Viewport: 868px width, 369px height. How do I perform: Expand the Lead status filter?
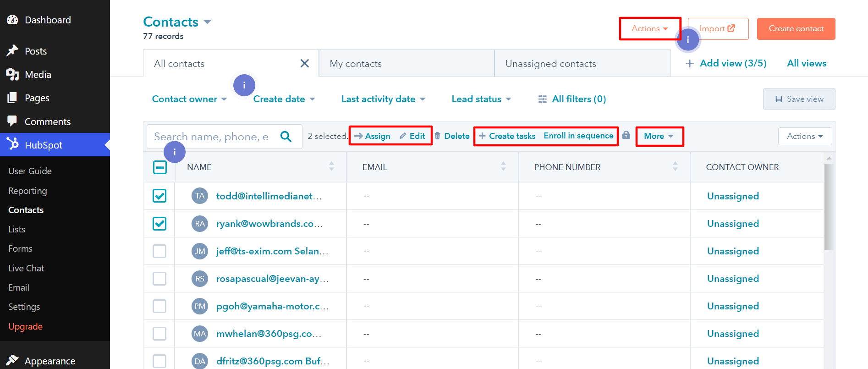(481, 99)
